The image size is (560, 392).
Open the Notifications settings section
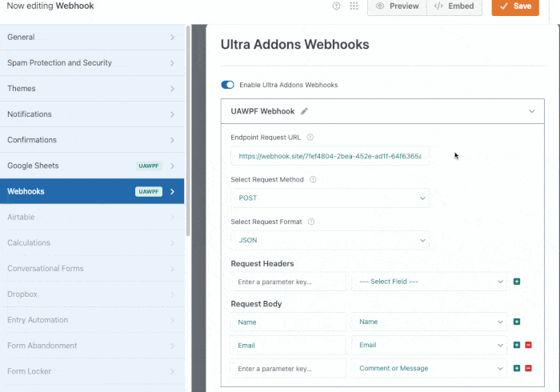(x=92, y=114)
